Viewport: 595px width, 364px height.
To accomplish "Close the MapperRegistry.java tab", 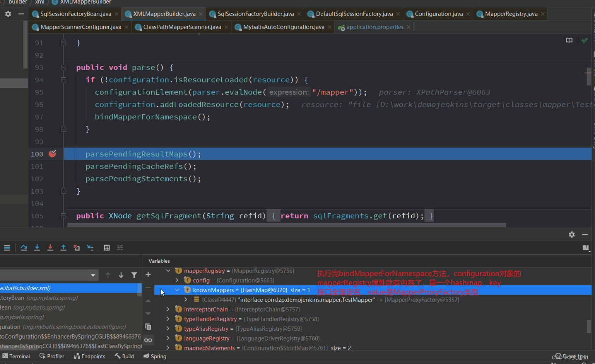I will 543,14.
